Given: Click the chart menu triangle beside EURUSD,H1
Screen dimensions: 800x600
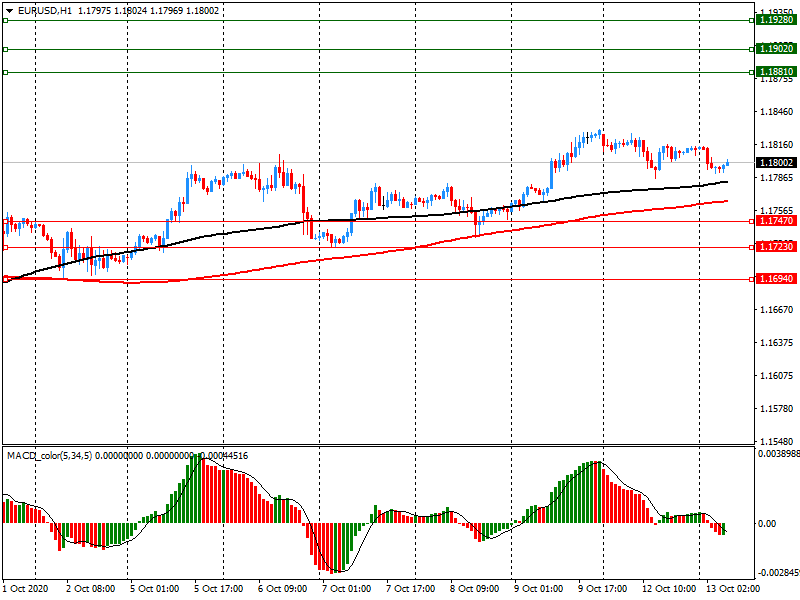Looking at the screenshot, I should tap(9, 10).
